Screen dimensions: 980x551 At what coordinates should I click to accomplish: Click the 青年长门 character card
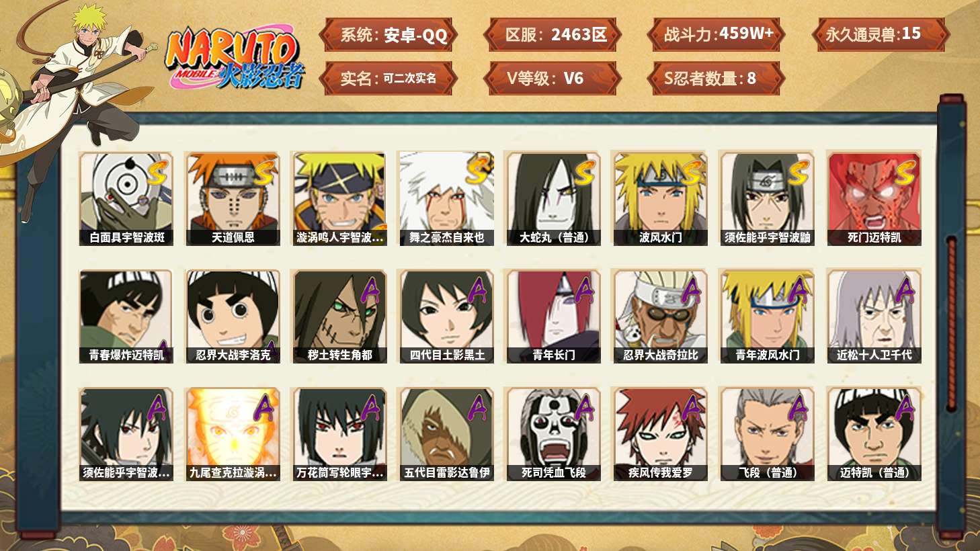(x=554, y=317)
